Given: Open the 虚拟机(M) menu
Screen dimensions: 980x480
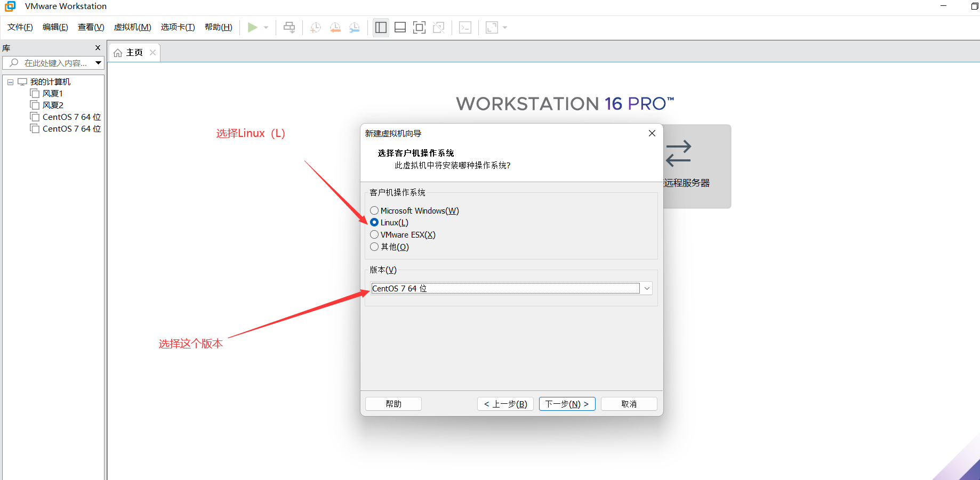Looking at the screenshot, I should click(x=133, y=27).
